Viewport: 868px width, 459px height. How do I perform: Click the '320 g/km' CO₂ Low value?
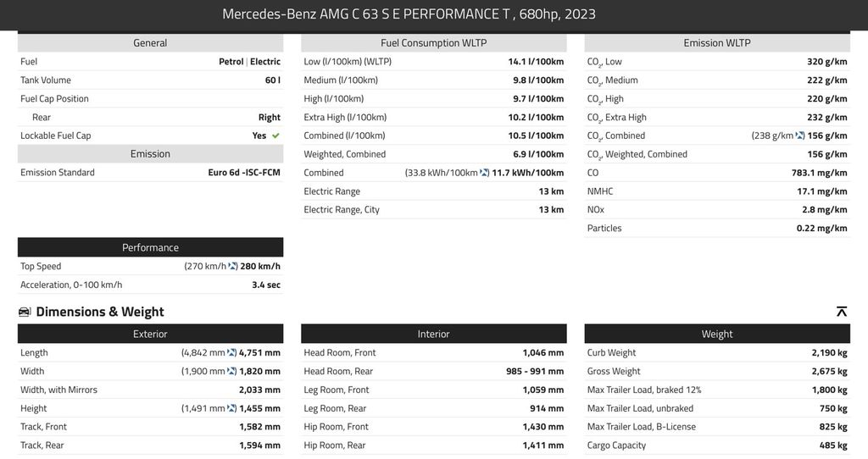point(827,61)
